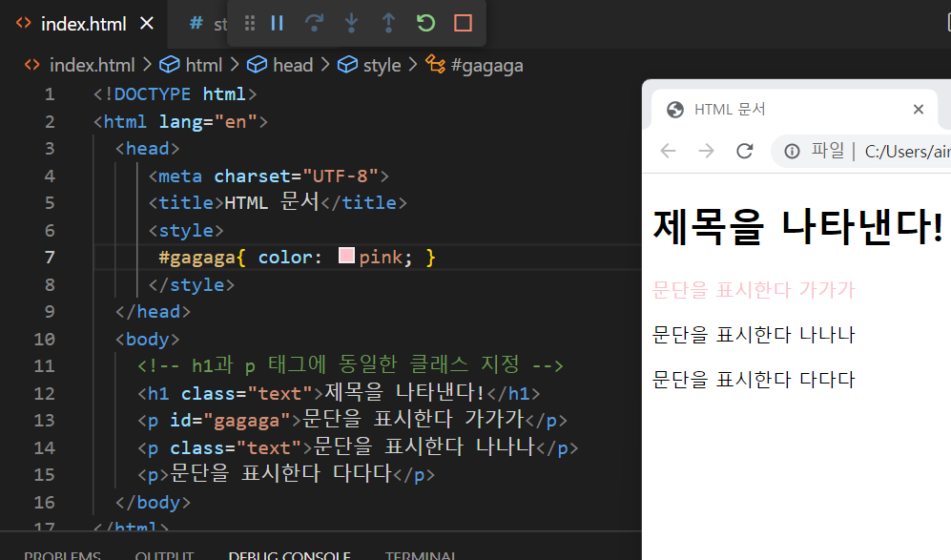Open the head breadcrumb segment

(292, 65)
